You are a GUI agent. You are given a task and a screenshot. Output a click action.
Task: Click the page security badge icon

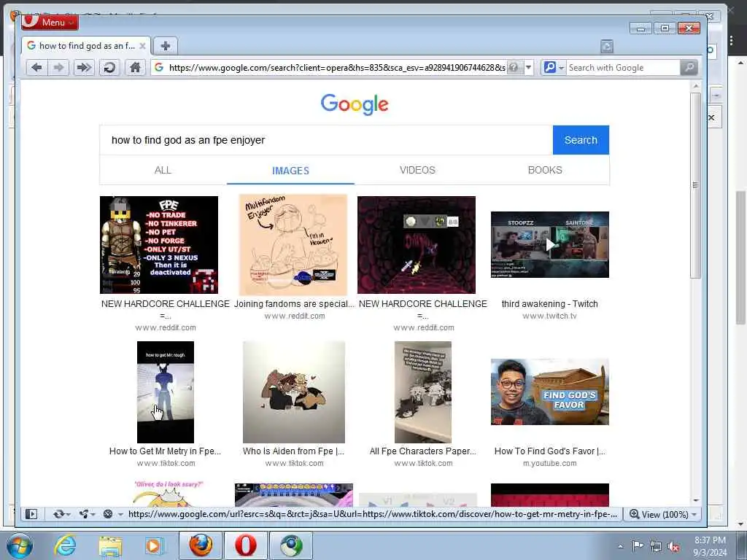[514, 68]
